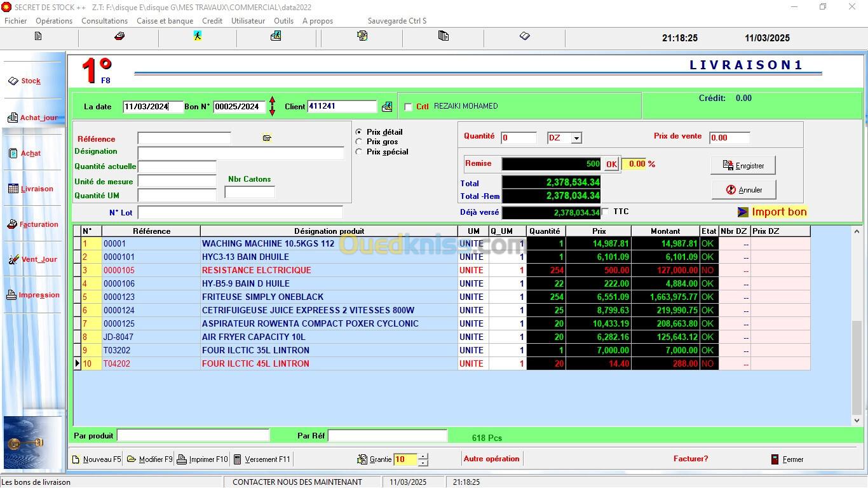Tick the TTC checkbox

tap(605, 212)
